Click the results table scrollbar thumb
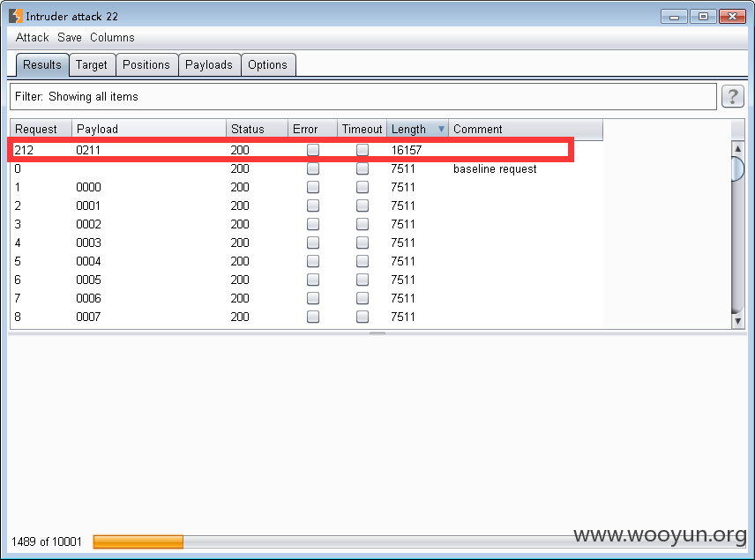The height and width of the screenshot is (560, 755). coord(737,168)
